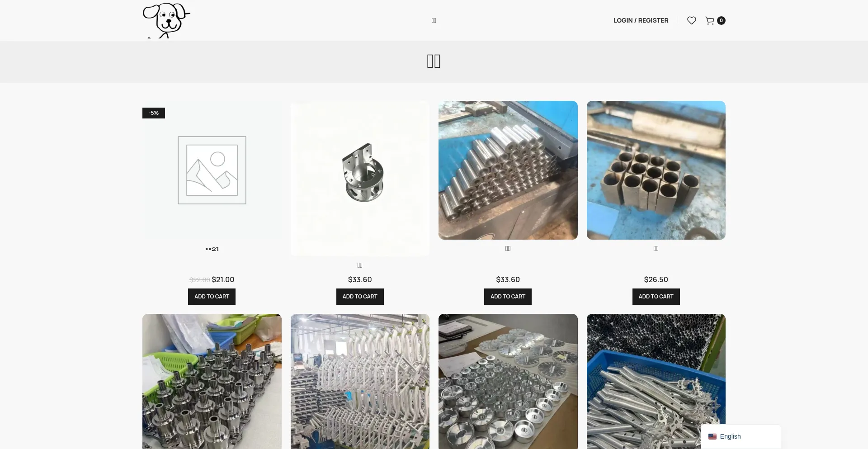Open the wishlist heart icon
868x449 pixels.
tap(691, 20)
